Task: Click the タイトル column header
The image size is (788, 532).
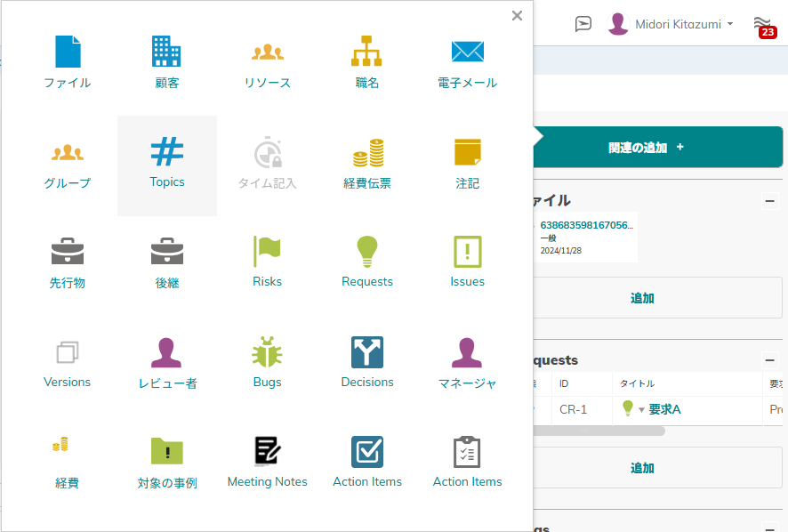Action: pyautogui.click(x=687, y=383)
